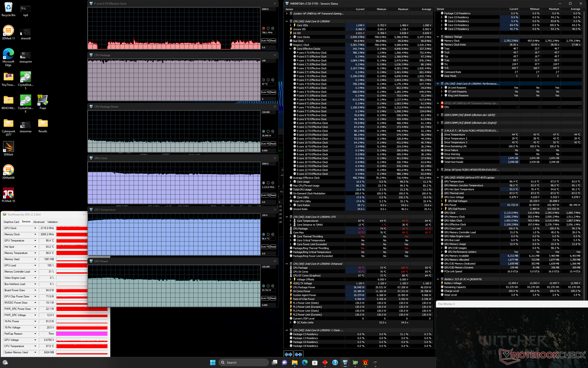Open File Explorer from the taskbar

[x=295, y=362]
